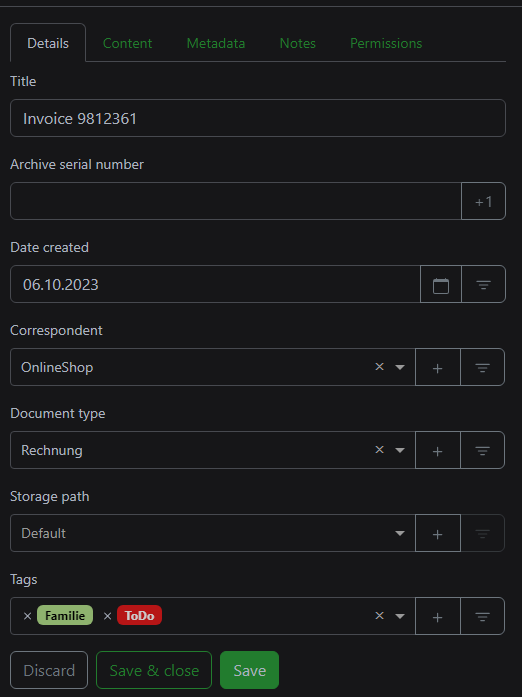Clear the OnlineShop correspondent selection
The image size is (522, 697).
pos(379,367)
